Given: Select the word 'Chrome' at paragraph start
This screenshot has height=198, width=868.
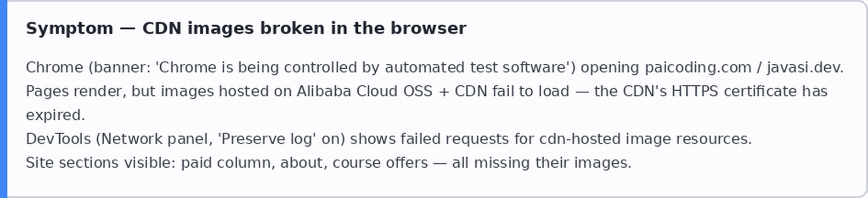Looking at the screenshot, I should (55, 68).
